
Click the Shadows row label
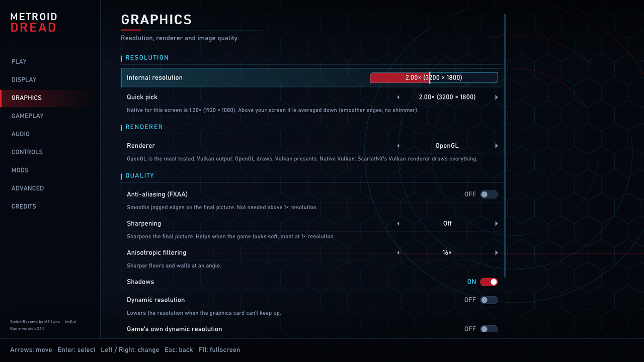[140, 282]
